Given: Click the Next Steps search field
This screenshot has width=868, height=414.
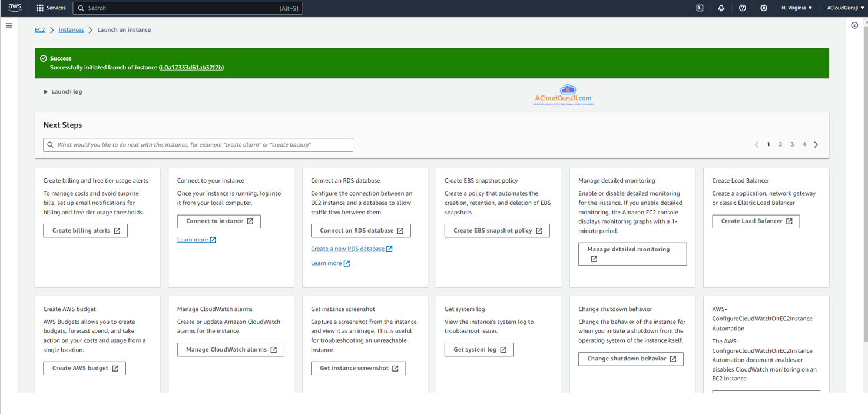Looking at the screenshot, I should tap(198, 145).
